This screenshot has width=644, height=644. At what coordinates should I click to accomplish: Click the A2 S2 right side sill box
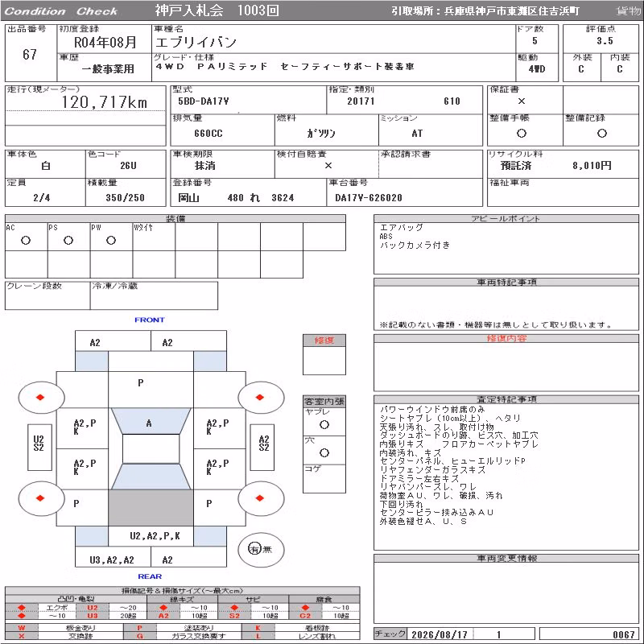click(262, 447)
